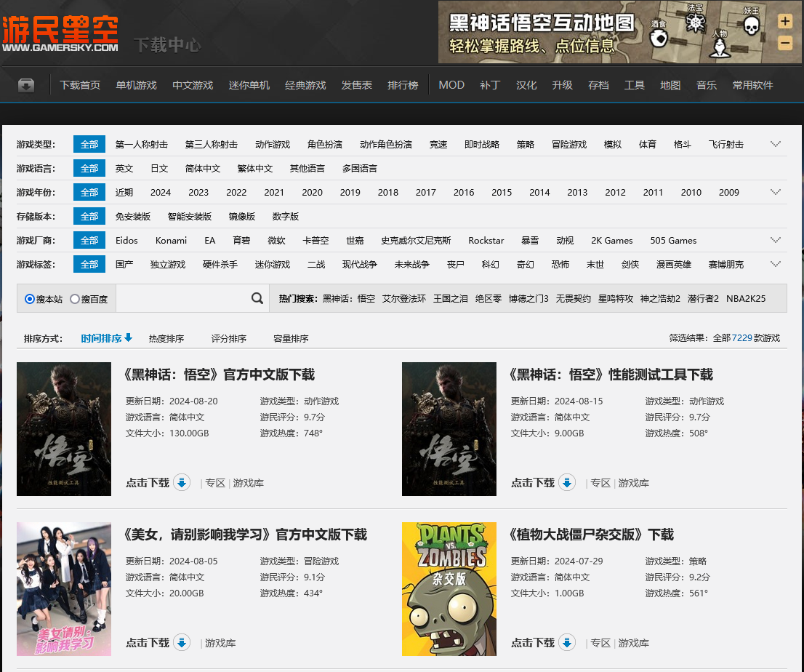This screenshot has width=804, height=672.
Task: Open the MOD navigation menu item
Action: pos(451,85)
